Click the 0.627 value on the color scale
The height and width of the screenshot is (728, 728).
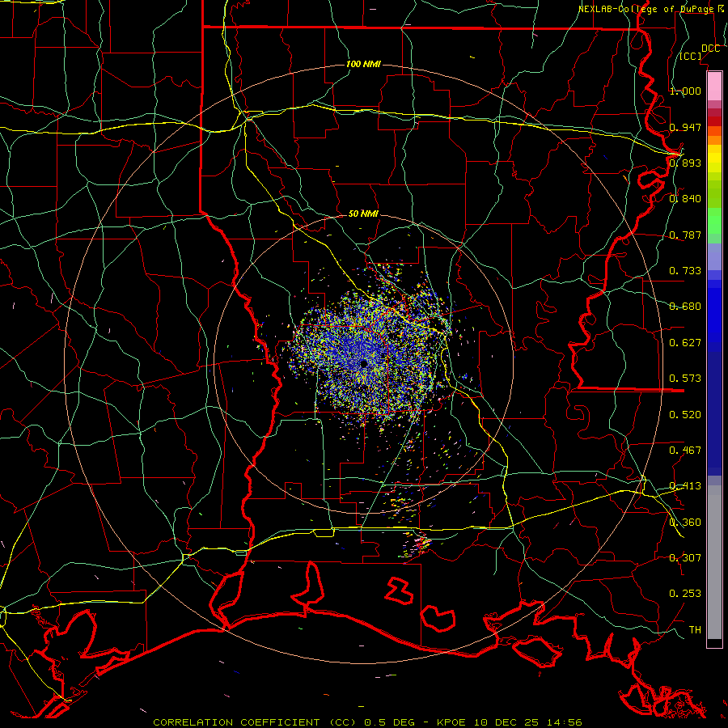coord(685,343)
